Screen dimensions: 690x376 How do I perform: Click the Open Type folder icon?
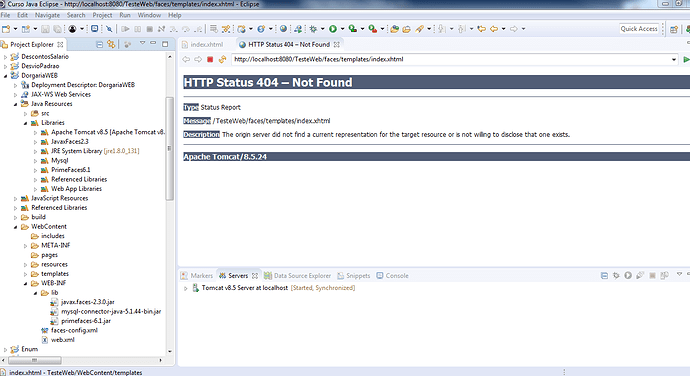coord(395,29)
